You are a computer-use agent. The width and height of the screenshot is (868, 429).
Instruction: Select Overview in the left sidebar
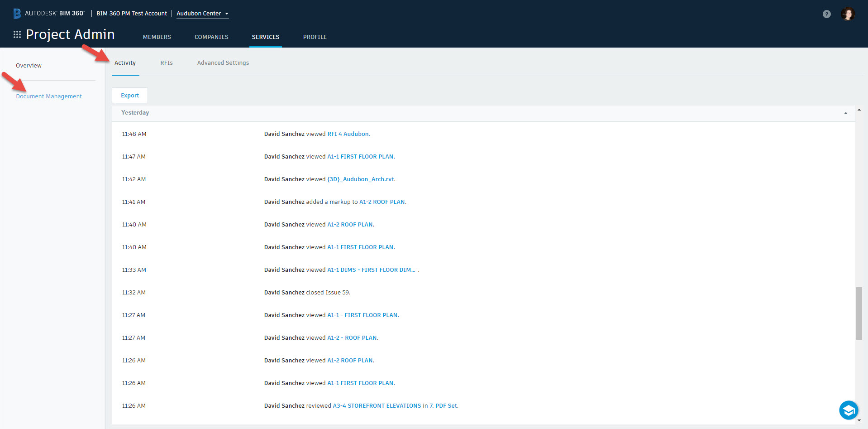[29, 66]
